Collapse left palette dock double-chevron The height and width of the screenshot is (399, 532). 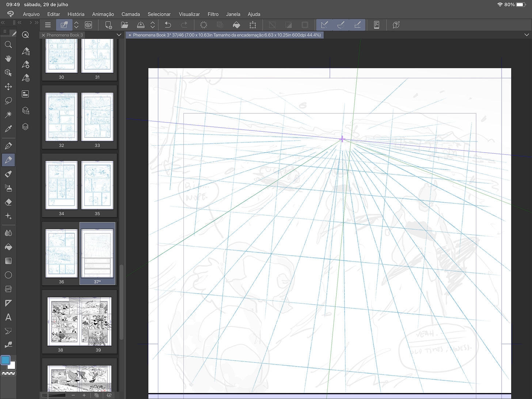tap(3, 22)
